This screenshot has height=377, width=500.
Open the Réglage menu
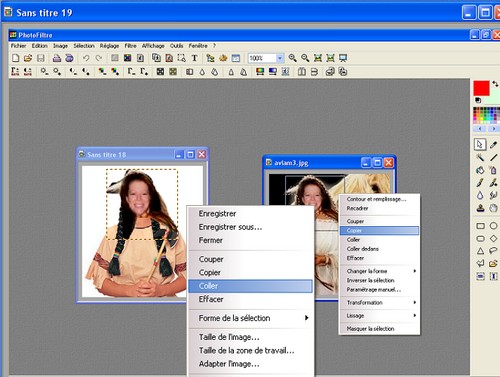(109, 46)
